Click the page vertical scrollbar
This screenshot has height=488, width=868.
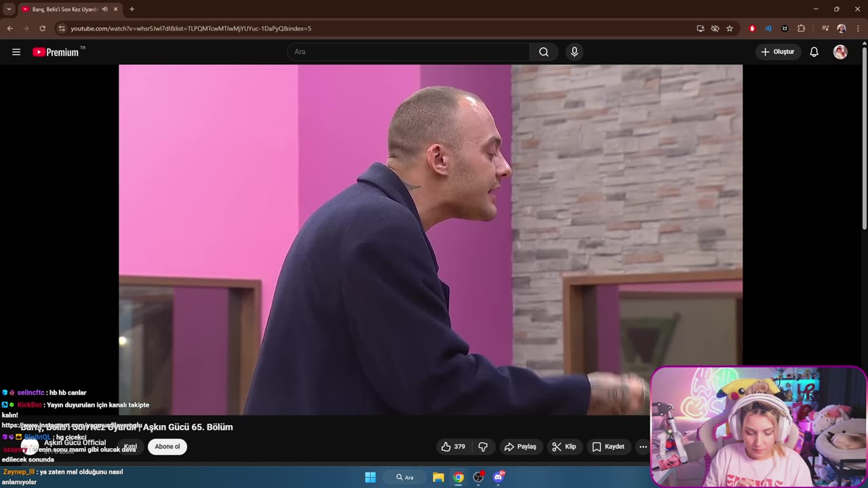point(864,139)
